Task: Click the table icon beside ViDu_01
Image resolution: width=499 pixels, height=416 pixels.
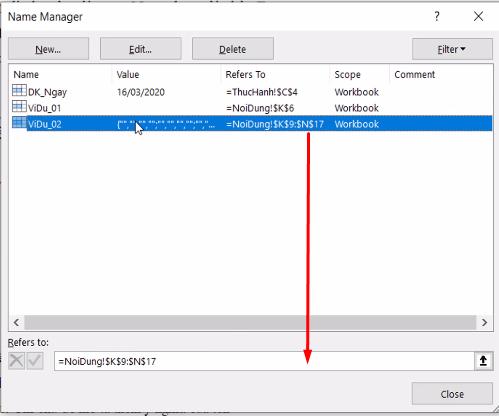Action: pyautogui.click(x=19, y=106)
